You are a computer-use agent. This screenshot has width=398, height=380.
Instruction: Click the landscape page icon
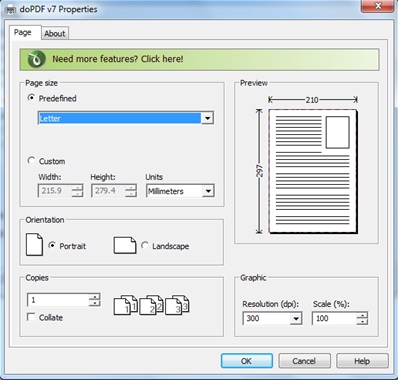(x=125, y=246)
